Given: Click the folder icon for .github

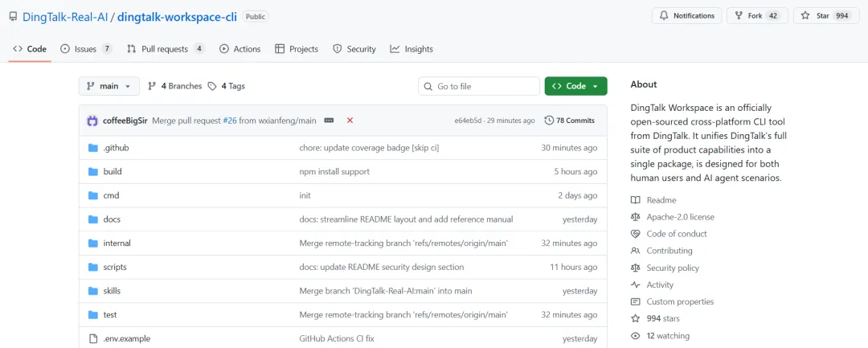Looking at the screenshot, I should pos(93,148).
